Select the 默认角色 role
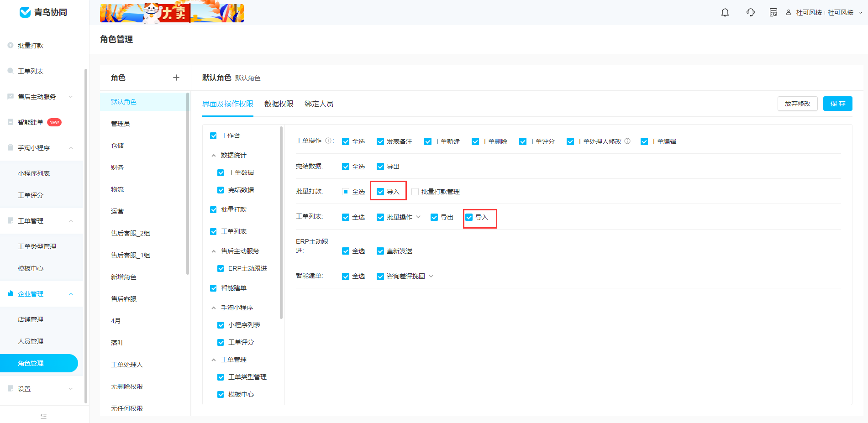Image resolution: width=868 pixels, height=423 pixels. click(143, 102)
